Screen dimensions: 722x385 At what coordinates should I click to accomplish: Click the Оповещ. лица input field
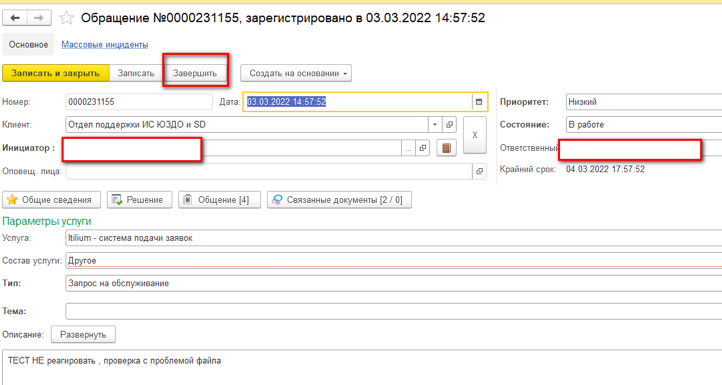(x=269, y=171)
